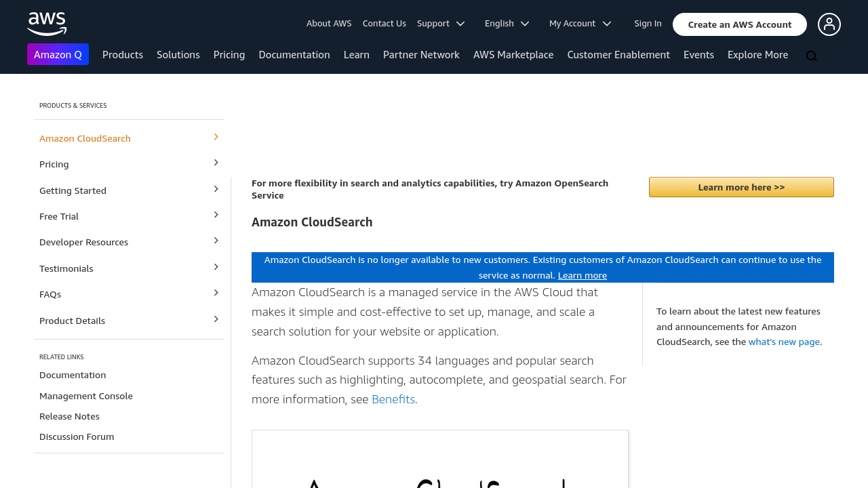Viewport: 868px width, 488px height.
Task: Open the Documentation nav item
Action: [x=294, y=54]
